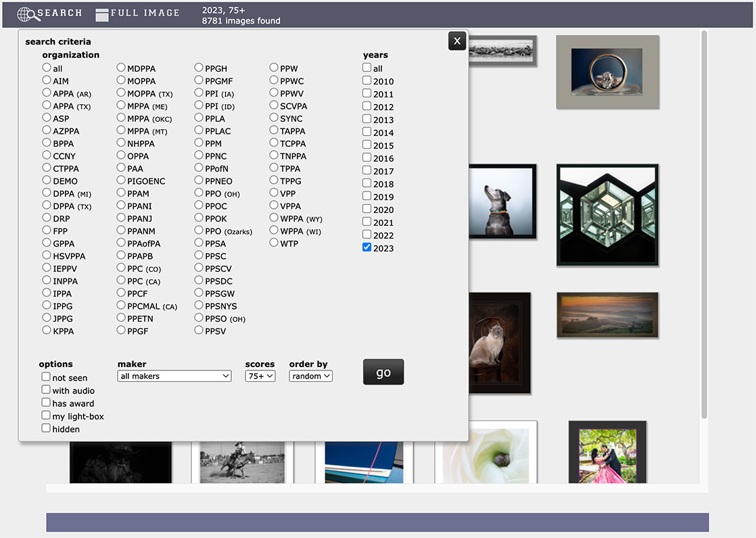Viewport: 756px width, 538px height.
Task: Open the dog portrait thumbnail
Action: (502, 201)
